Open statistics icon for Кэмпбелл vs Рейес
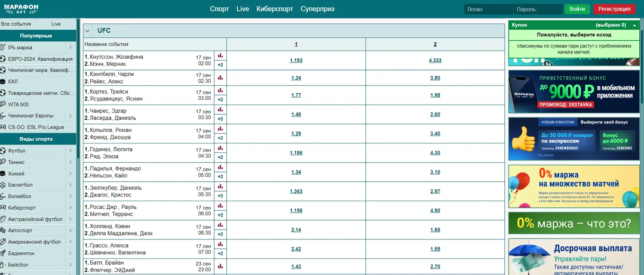Image resolution: width=644 pixels, height=275 pixels. pyautogui.click(x=220, y=78)
